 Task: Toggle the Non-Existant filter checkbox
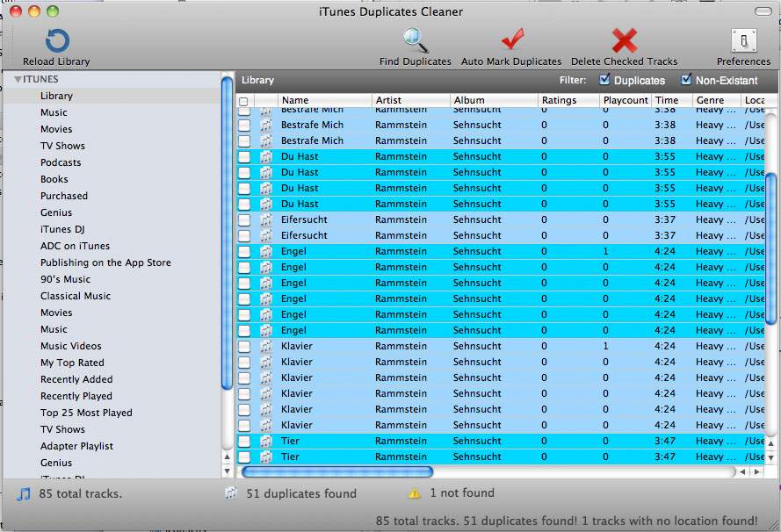tap(686, 79)
